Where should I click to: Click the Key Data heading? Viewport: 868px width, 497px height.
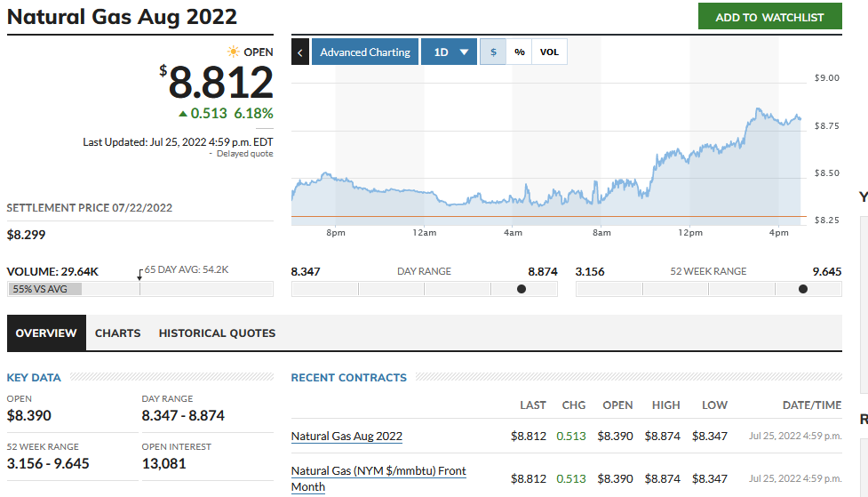[x=34, y=377]
